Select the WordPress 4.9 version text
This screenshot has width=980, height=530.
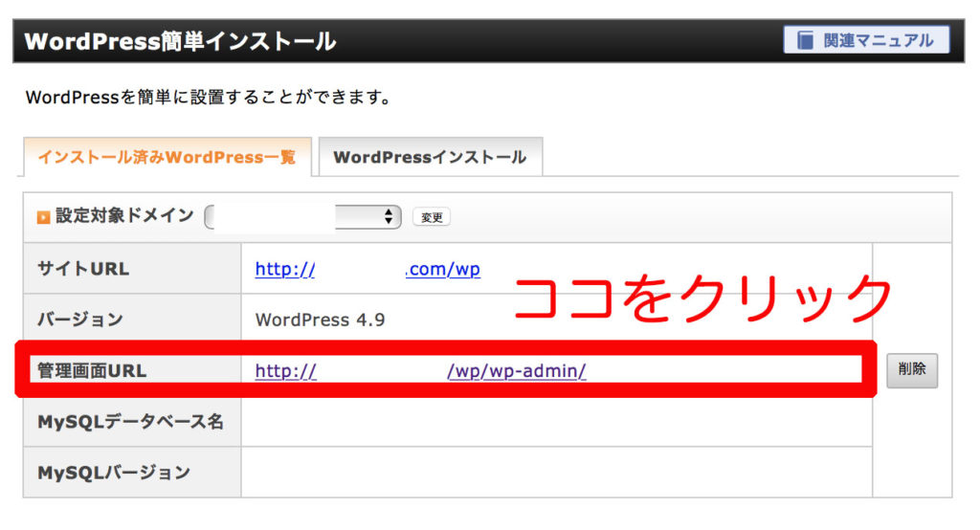click(x=320, y=320)
